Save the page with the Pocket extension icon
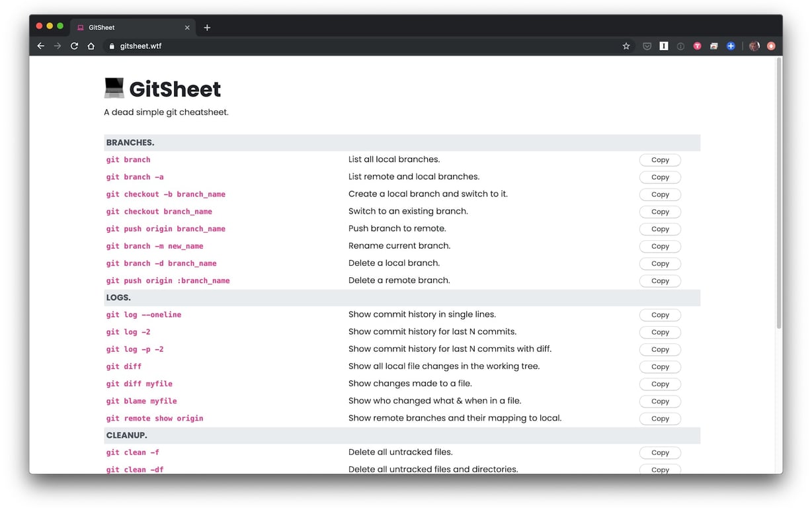The image size is (812, 508). [x=647, y=46]
